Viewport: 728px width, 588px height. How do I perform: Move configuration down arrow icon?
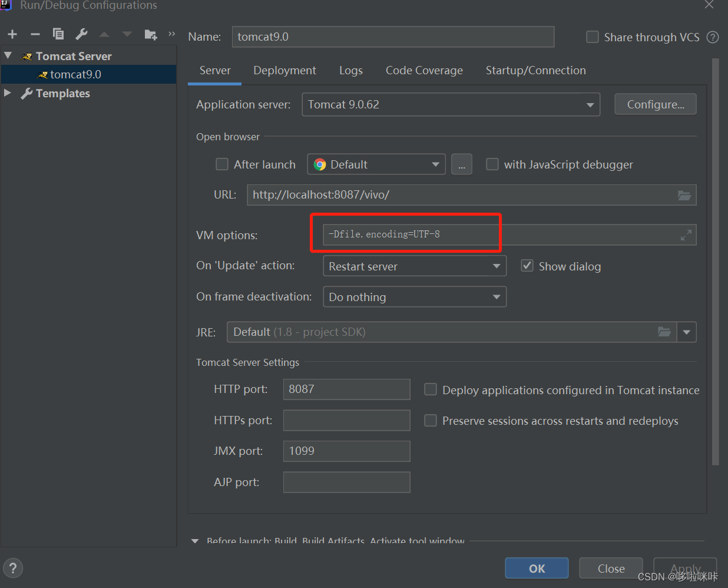click(127, 34)
